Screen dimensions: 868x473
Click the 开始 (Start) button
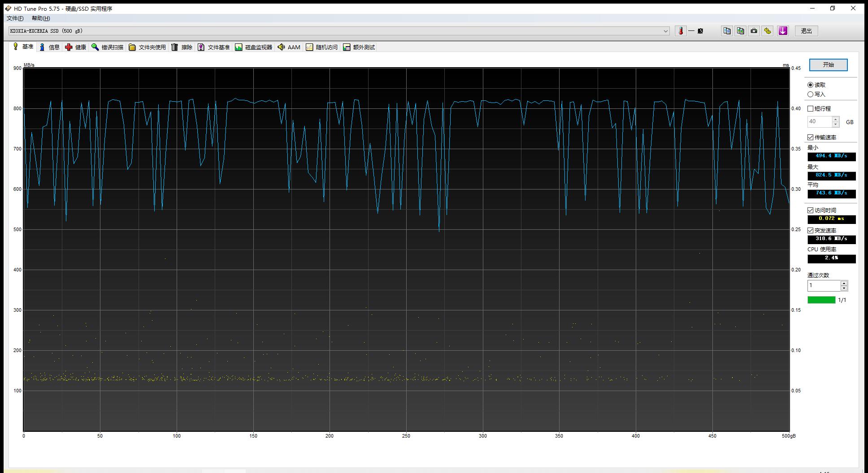coord(828,65)
